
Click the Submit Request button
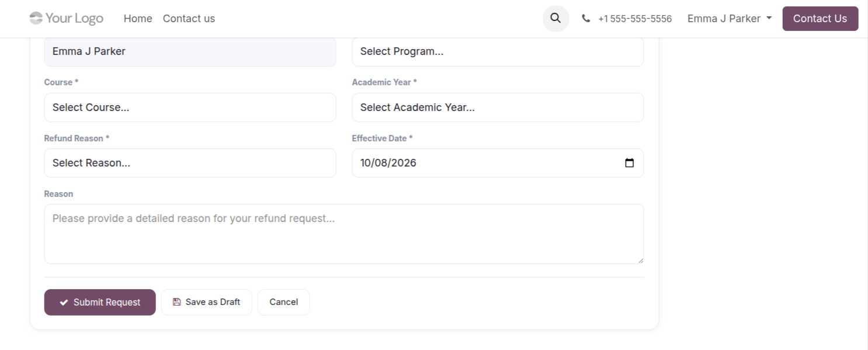tap(100, 302)
